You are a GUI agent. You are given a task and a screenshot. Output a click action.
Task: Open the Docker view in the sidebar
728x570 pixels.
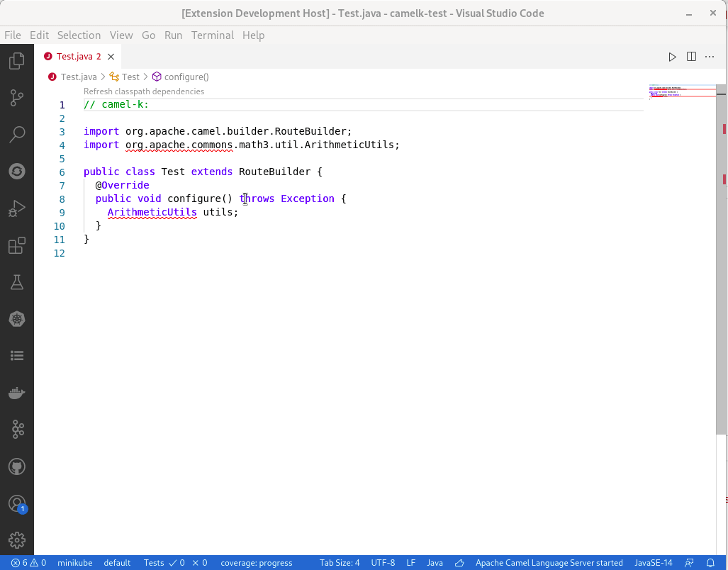pos(17,393)
